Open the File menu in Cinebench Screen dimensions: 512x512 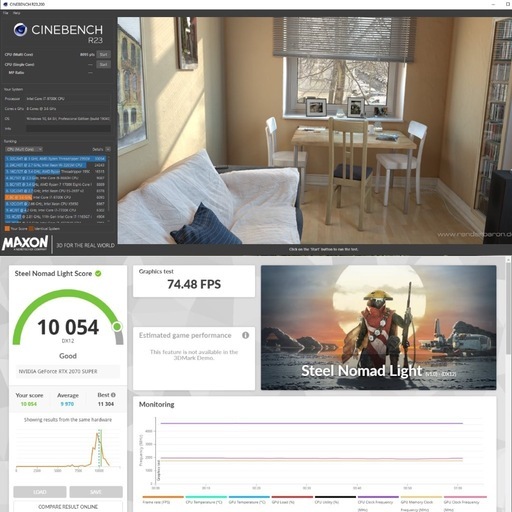(5, 13)
